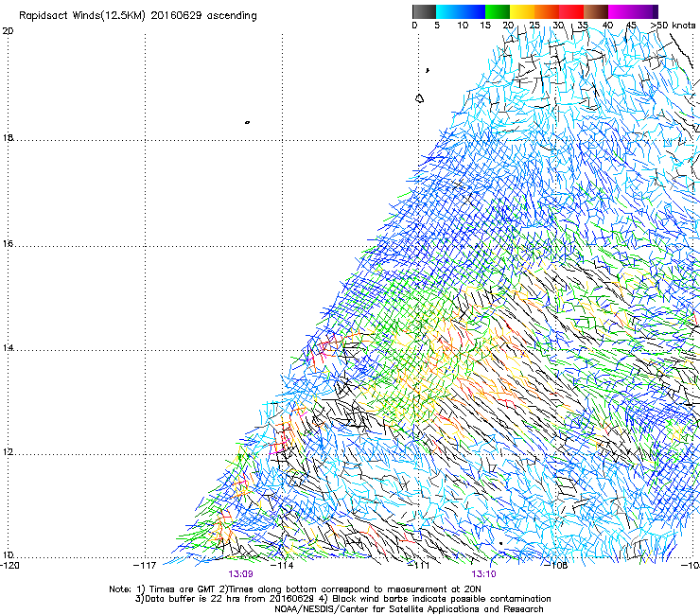Click the latitude label '10' on left axis

click(8, 555)
